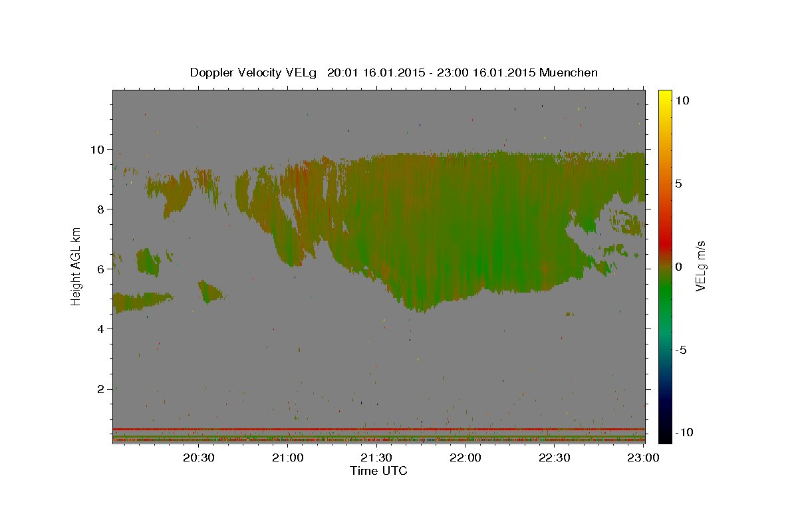Viewport: 798px width, 532px height.
Task: Click the colorbar value 10 label
Action: tap(682, 100)
